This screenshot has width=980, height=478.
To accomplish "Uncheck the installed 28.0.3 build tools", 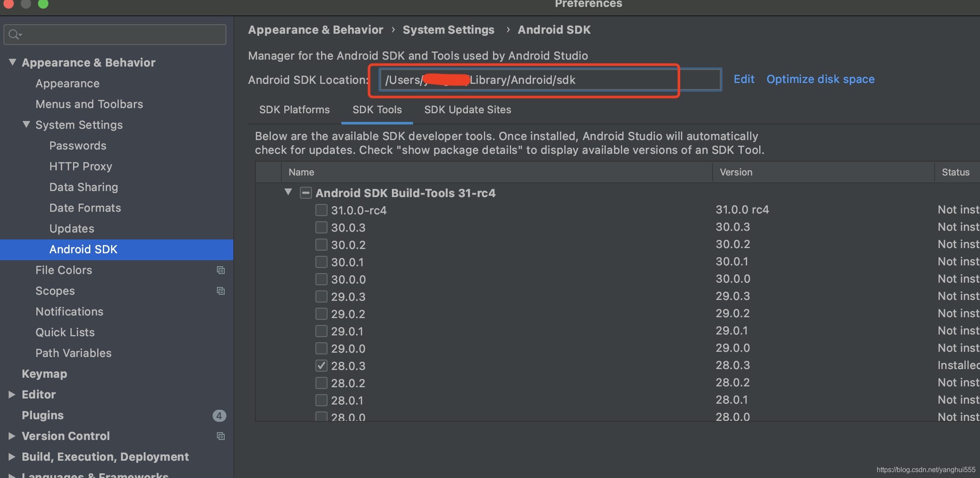I will tap(321, 366).
